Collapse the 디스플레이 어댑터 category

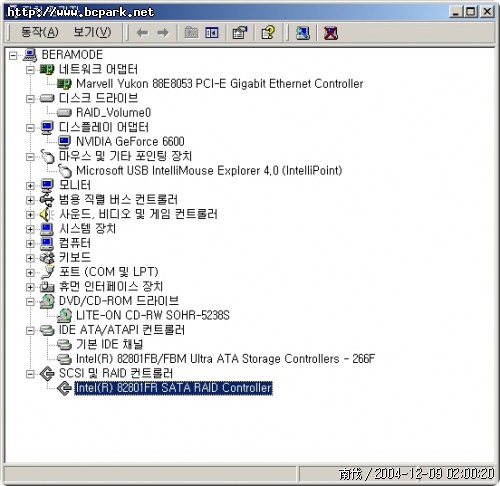(x=30, y=128)
